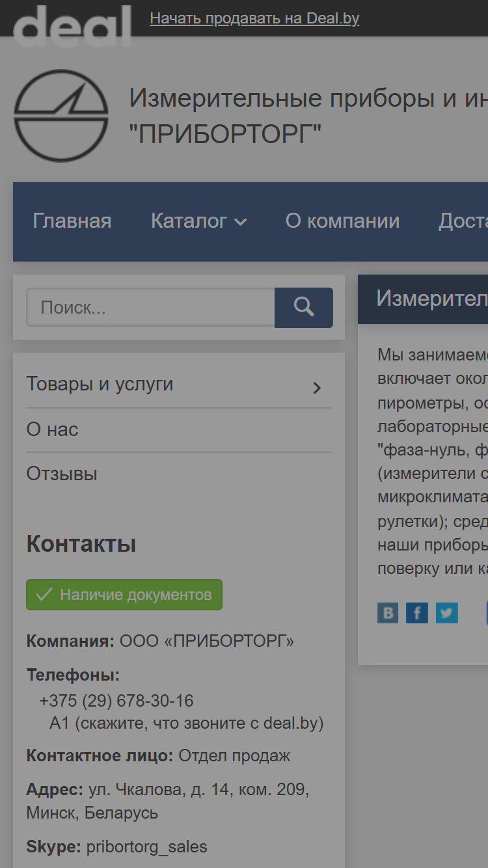The height and width of the screenshot is (868, 488).
Task: Click the PRIBORTORG round company logo
Action: [x=61, y=116]
